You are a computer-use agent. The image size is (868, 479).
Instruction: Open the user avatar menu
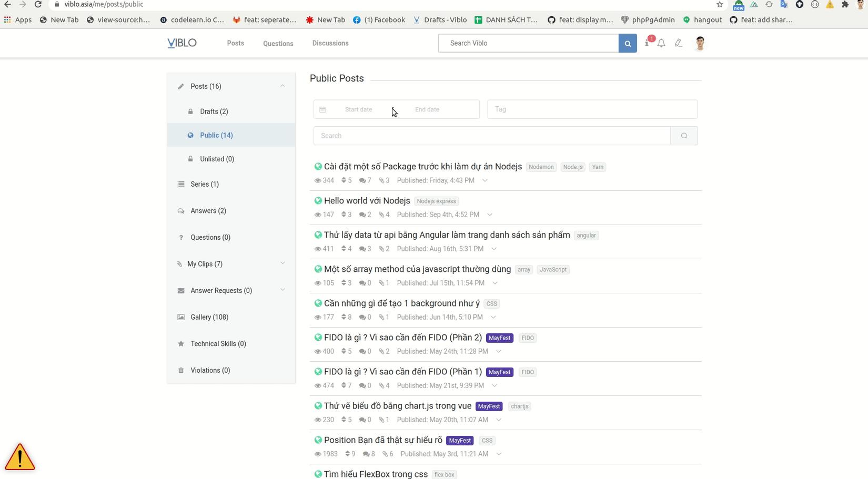700,43
